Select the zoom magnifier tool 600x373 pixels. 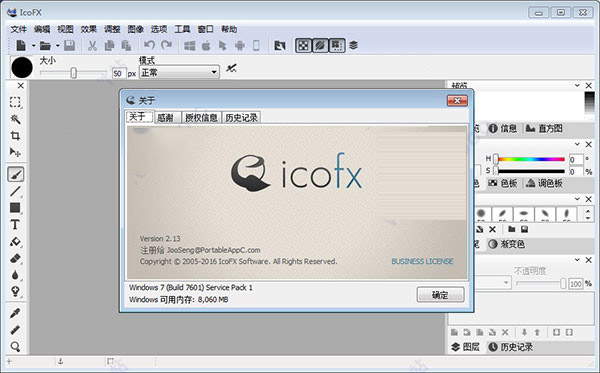(x=15, y=347)
